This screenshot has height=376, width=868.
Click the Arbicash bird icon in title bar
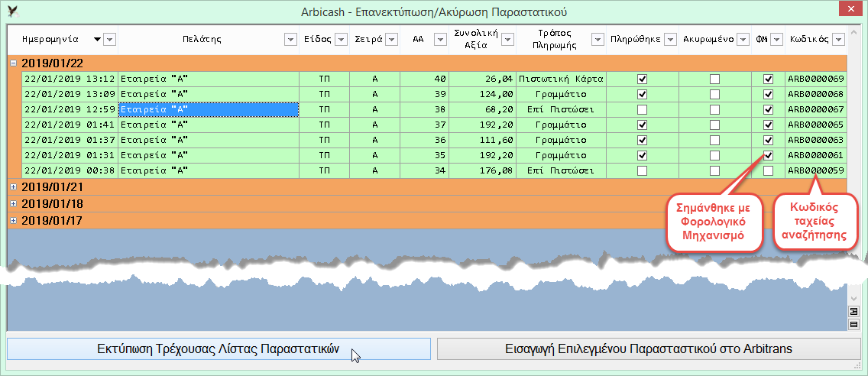[11, 11]
